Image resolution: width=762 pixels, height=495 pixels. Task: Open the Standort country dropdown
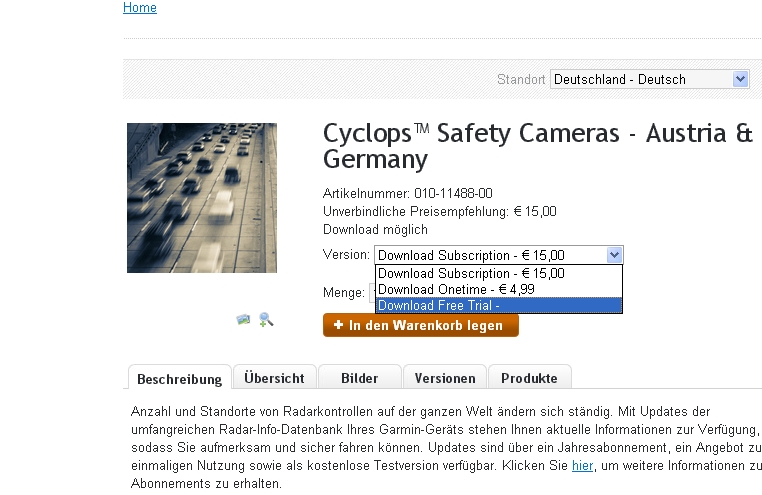point(649,79)
